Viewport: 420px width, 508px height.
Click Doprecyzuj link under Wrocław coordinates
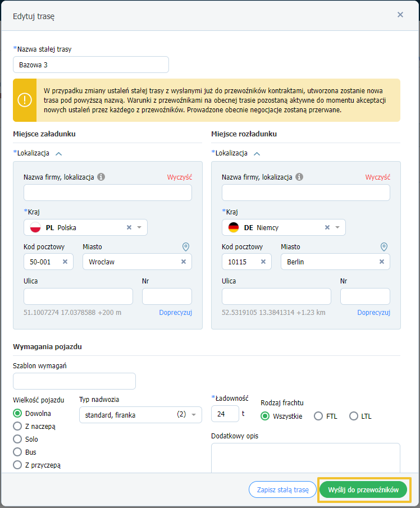click(175, 313)
